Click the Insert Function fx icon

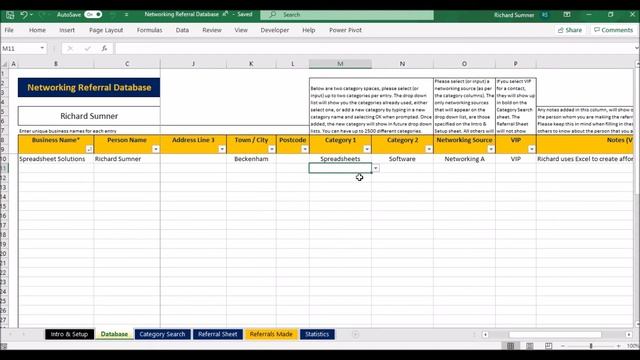pyautogui.click(x=104, y=48)
